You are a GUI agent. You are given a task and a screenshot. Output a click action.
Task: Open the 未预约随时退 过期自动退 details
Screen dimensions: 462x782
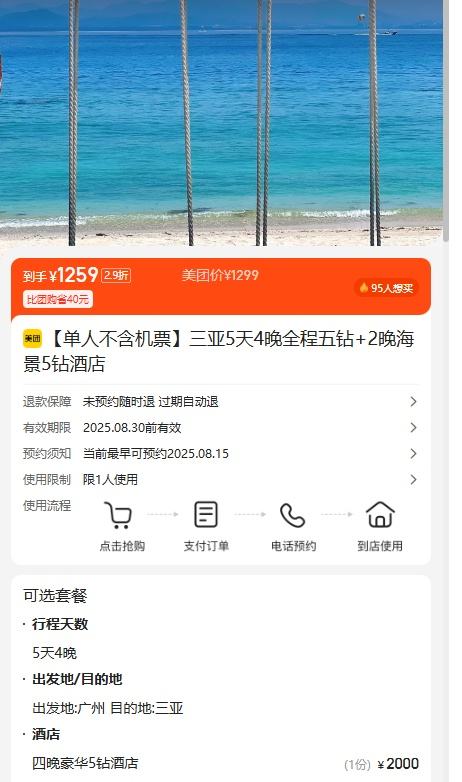[151, 401]
